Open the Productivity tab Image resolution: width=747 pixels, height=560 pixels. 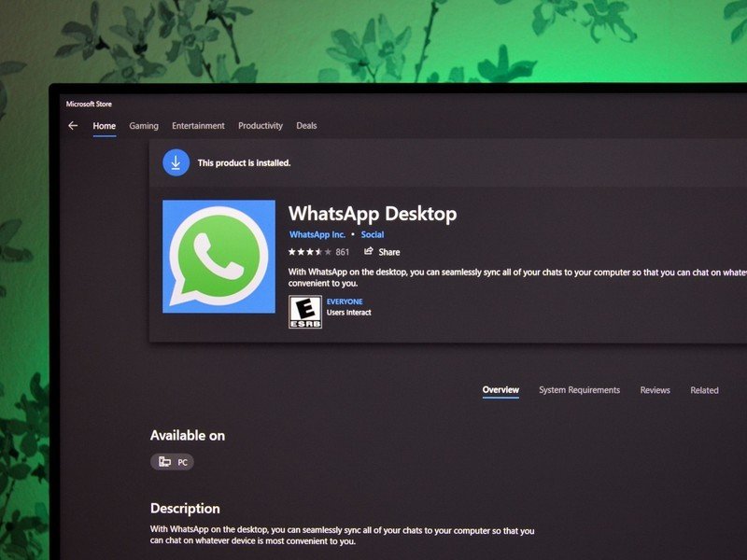click(261, 125)
